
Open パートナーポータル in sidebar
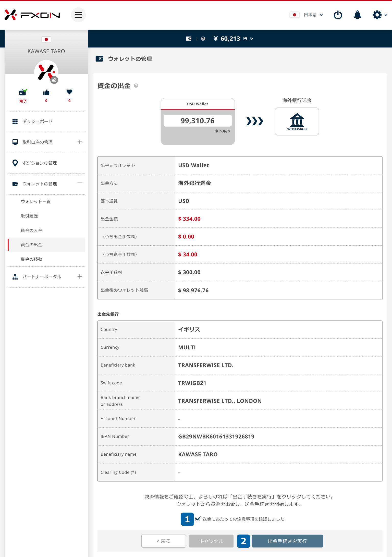[42, 277]
